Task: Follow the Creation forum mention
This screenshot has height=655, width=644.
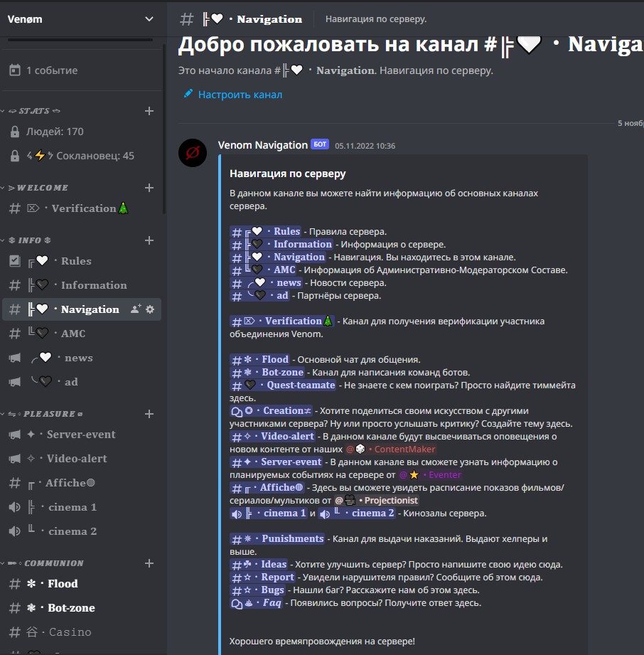Action: point(271,410)
